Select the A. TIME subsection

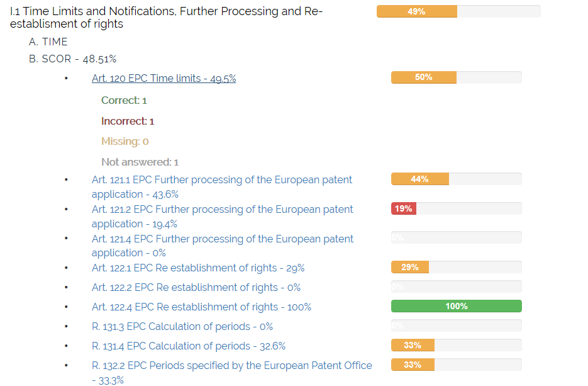pyautogui.click(x=48, y=42)
